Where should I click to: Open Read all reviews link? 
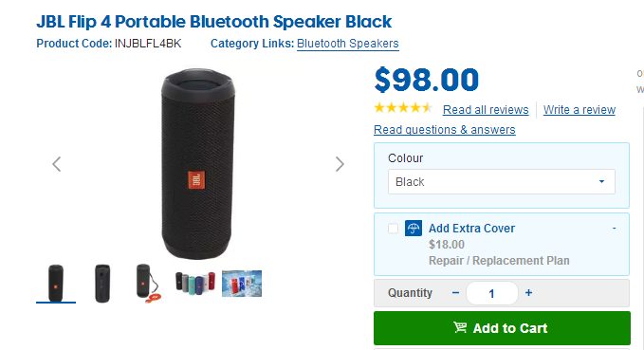[486, 110]
